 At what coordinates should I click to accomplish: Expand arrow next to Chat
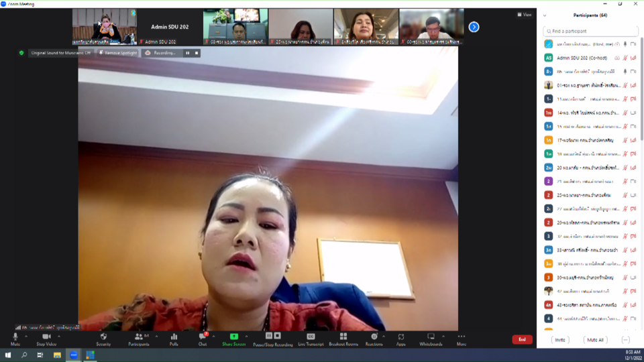tap(213, 337)
